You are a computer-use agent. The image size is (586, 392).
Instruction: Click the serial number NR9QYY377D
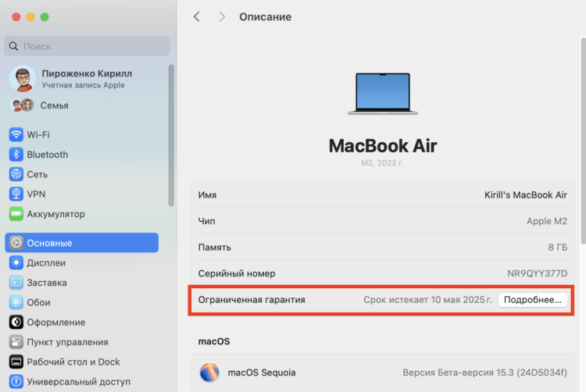coord(537,273)
